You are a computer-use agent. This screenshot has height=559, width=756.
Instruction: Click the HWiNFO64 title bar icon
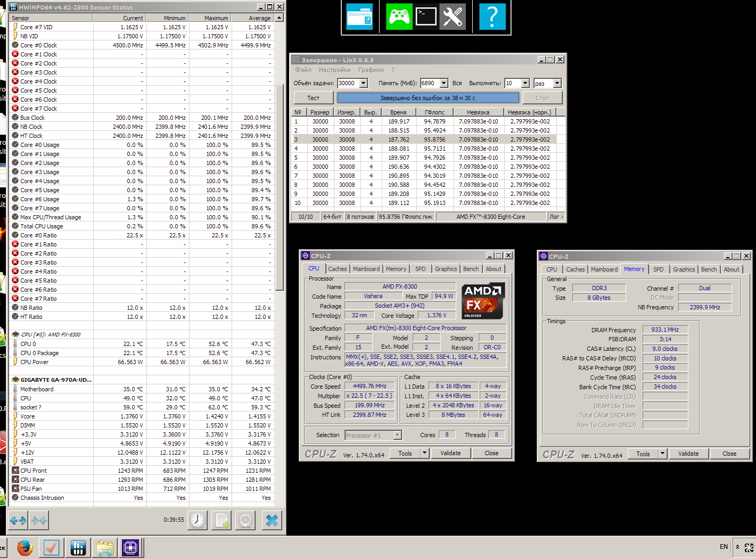pos(13,7)
